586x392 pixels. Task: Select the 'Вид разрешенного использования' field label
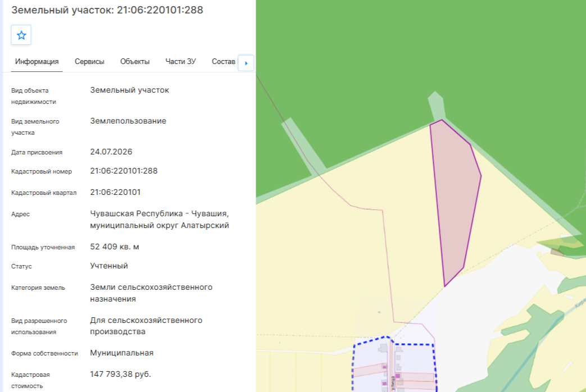pos(39,326)
